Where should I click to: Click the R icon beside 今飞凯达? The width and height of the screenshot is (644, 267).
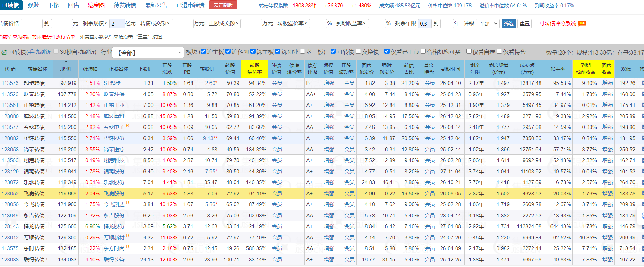pos(128,203)
